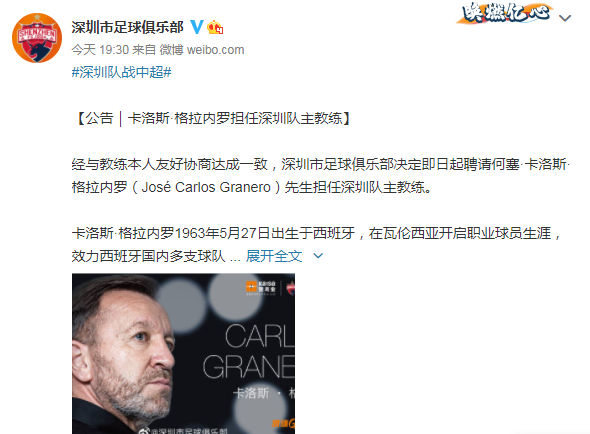Click the club crest in image corner

[290, 289]
